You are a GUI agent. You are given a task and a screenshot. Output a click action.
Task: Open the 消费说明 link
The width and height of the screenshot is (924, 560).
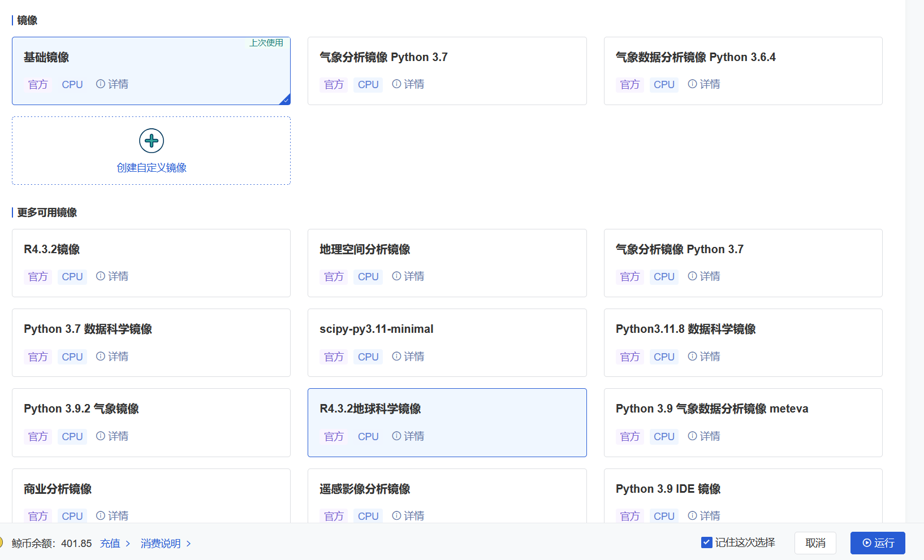click(166, 544)
